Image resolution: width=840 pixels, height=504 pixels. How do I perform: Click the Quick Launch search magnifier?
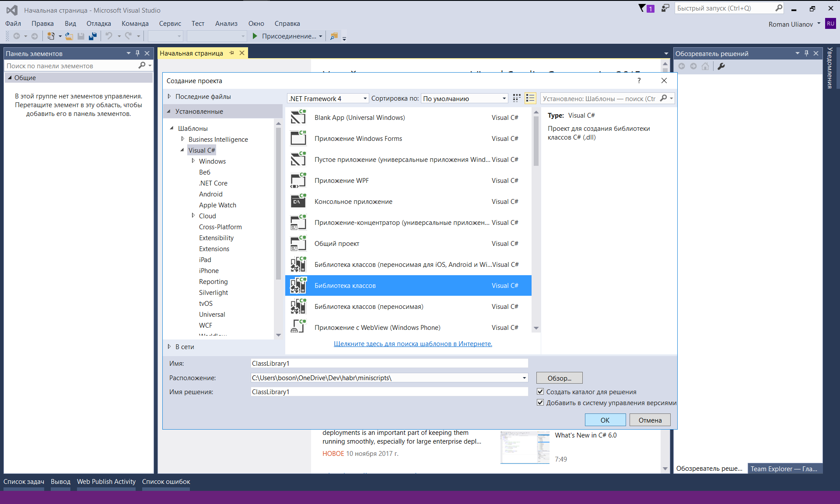coord(779,8)
